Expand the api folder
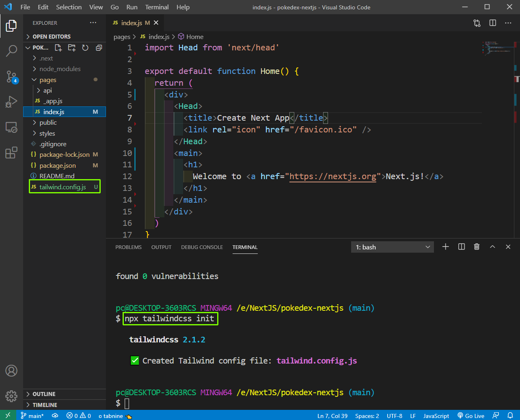The image size is (520, 420). [65, 90]
